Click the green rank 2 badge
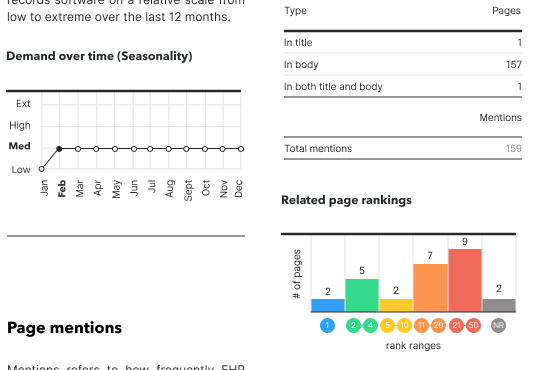The width and height of the screenshot is (533, 370). (354, 325)
